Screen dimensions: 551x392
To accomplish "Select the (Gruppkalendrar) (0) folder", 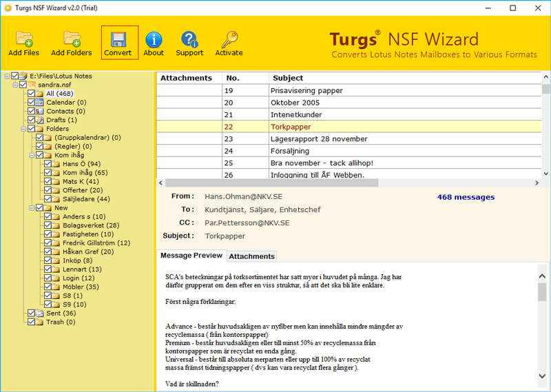I will pos(87,138).
